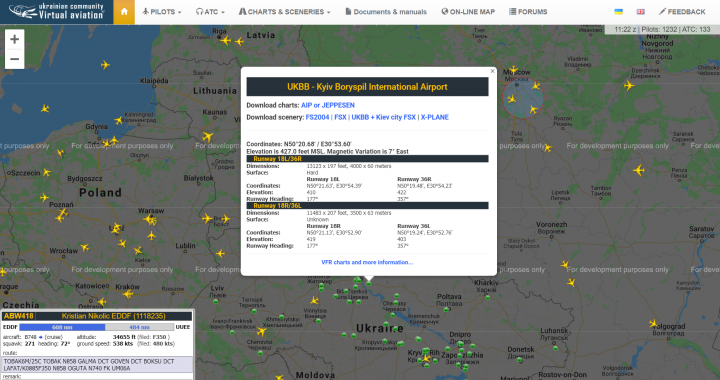The width and height of the screenshot is (720, 380).
Task: Download the AIP charts
Action: (306, 105)
